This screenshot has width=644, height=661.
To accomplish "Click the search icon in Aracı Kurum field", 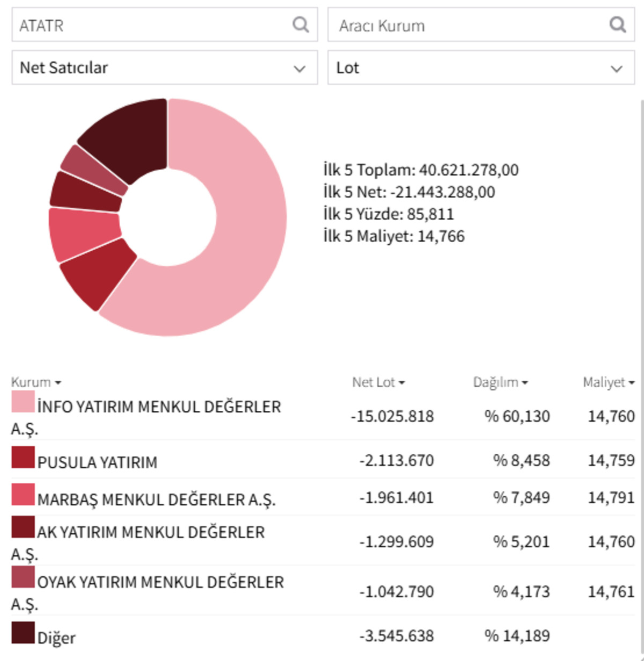I will click(618, 25).
